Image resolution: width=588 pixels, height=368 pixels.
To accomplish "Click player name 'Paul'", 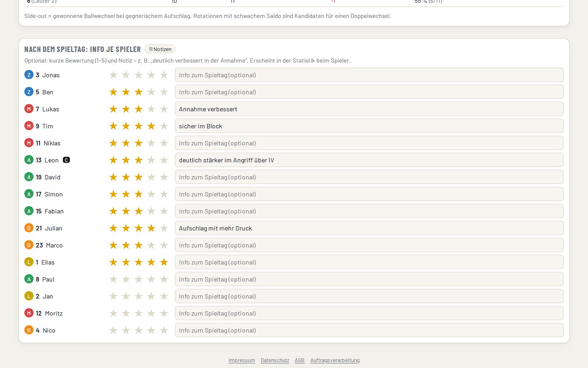I will [48, 279].
